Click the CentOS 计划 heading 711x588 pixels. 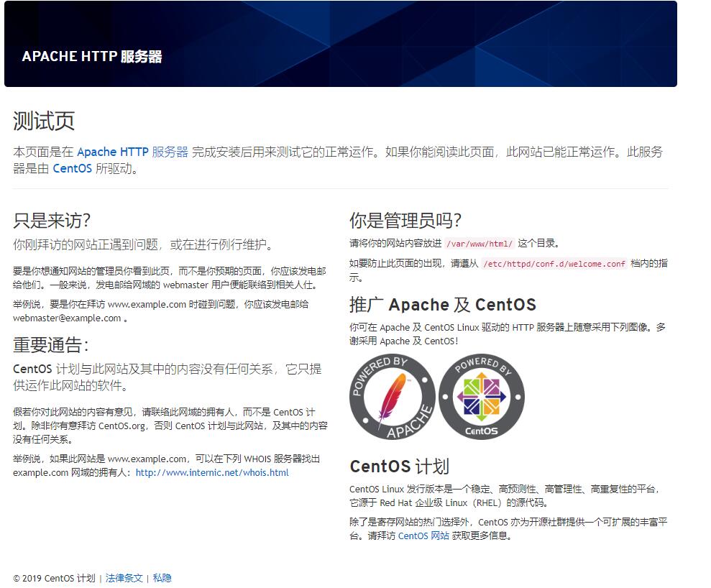pos(400,466)
